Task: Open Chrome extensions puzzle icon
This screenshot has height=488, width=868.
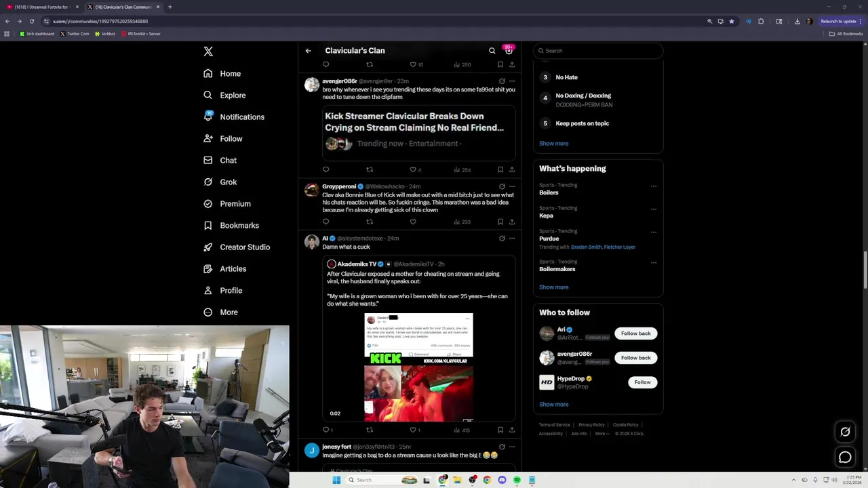Action: pos(761,21)
